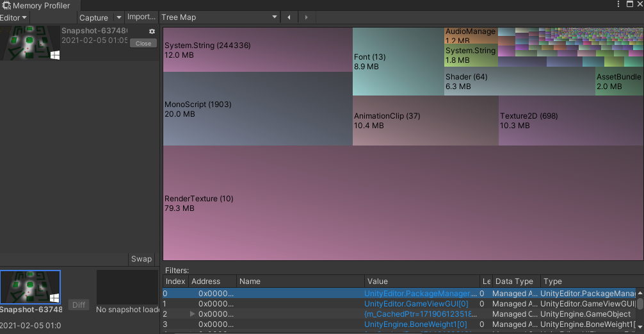Select the first snapshot slot thumbnail at bottom

click(x=30, y=287)
